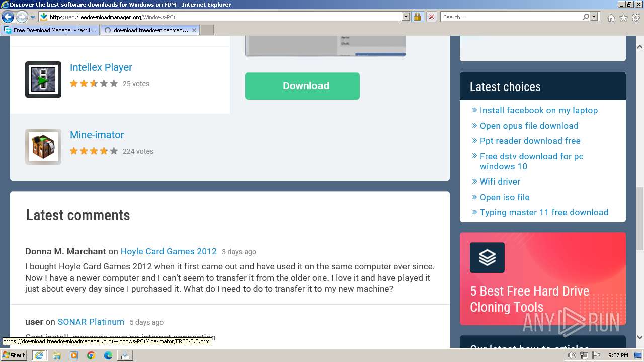
Task: Open the Mine-imator link
Action: click(97, 135)
